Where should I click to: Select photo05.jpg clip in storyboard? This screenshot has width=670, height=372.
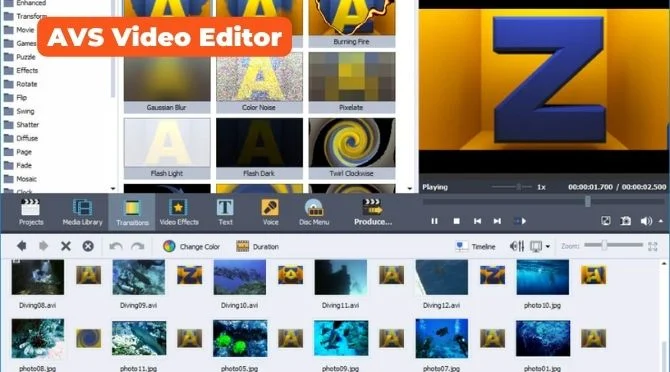click(240, 338)
